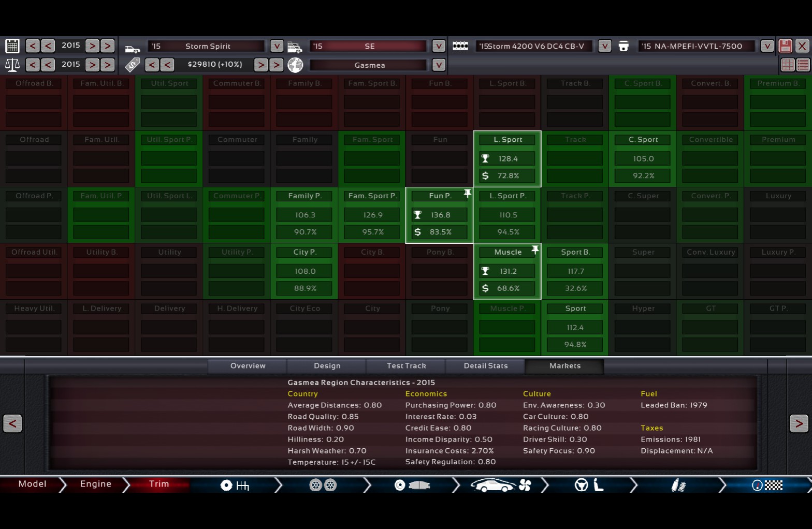This screenshot has height=529, width=812.
Task: Click the NA-MPEFI-VVTL-7500 variant field
Action: 697,46
